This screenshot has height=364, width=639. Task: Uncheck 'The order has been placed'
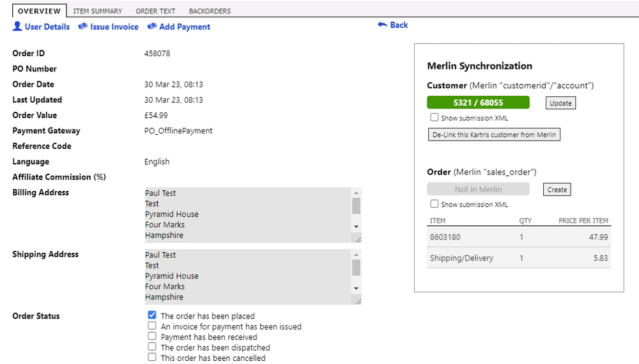[152, 315]
